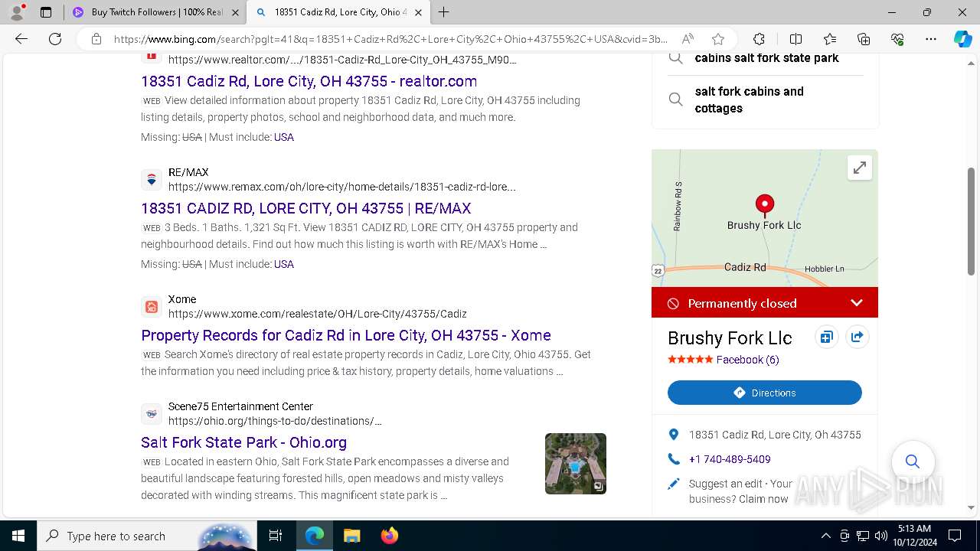
Task: Open Windows Start menu
Action: click(18, 536)
